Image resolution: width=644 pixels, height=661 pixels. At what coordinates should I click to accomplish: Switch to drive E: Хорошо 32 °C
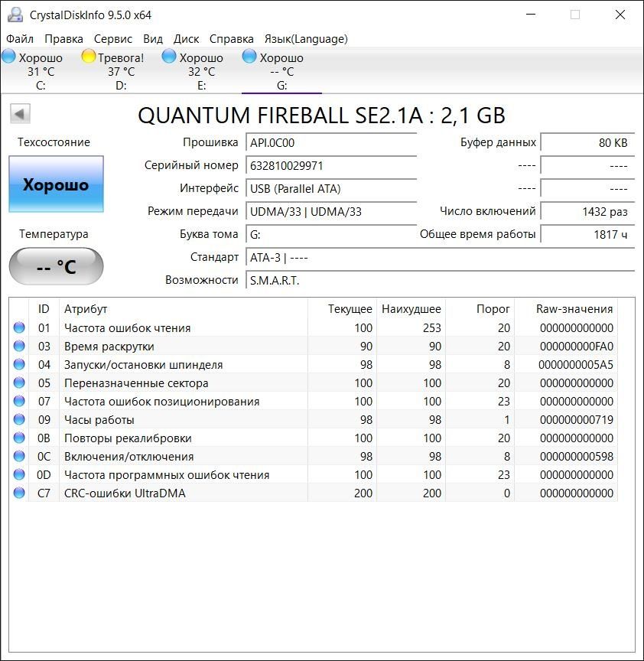tap(201, 71)
